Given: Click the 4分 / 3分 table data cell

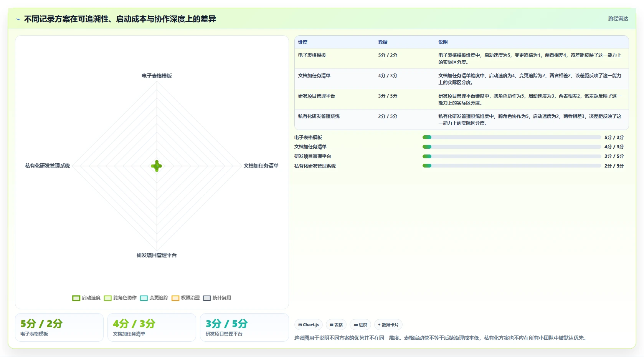Looking at the screenshot, I should (x=388, y=76).
